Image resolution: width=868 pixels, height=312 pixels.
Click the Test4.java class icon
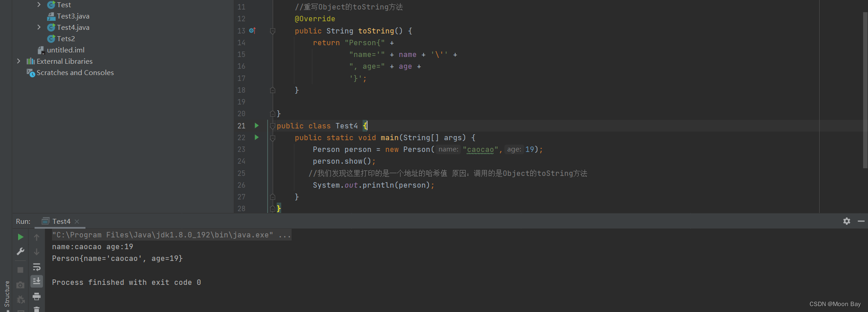(51, 27)
